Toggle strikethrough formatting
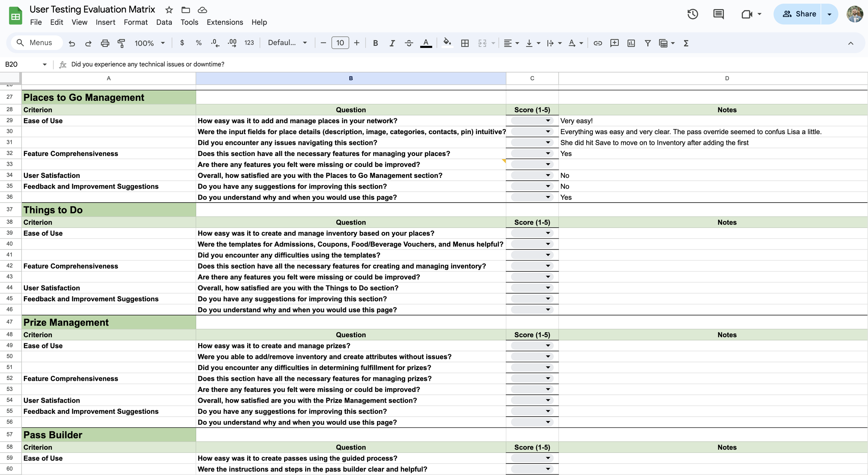The image size is (868, 475). pos(409,43)
